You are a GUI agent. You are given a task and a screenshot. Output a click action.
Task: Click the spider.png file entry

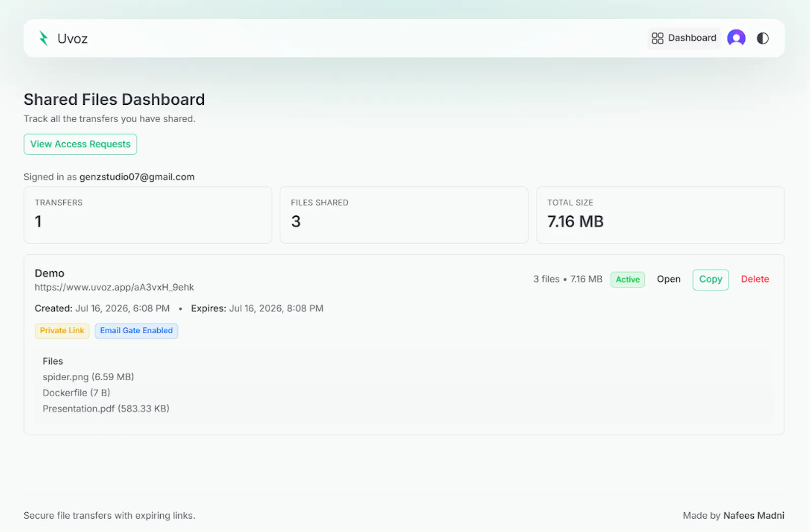88,377
